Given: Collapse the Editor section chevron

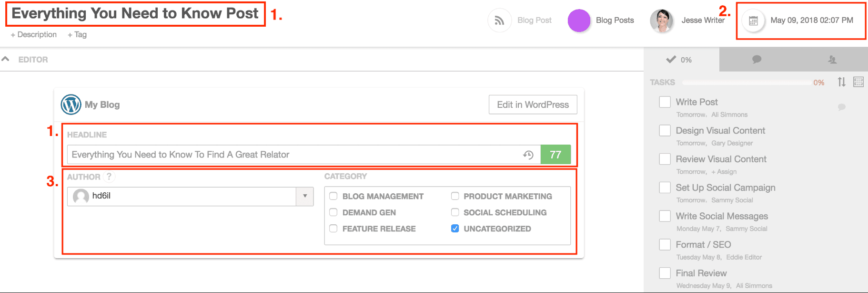Looking at the screenshot, I should [6, 59].
